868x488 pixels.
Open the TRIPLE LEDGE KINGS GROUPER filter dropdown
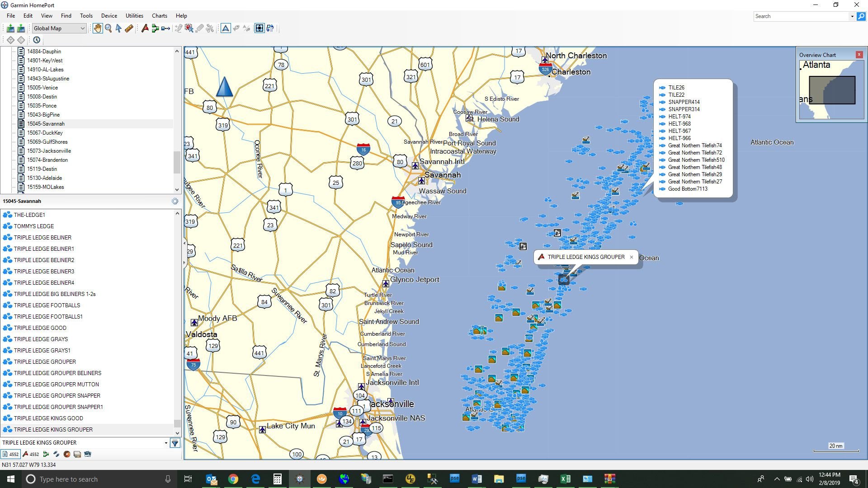(166, 443)
